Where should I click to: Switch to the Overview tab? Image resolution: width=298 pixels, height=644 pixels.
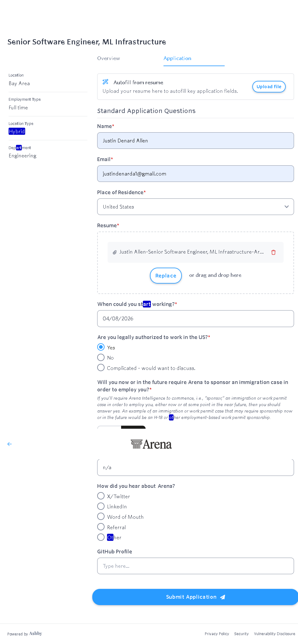coord(109,58)
